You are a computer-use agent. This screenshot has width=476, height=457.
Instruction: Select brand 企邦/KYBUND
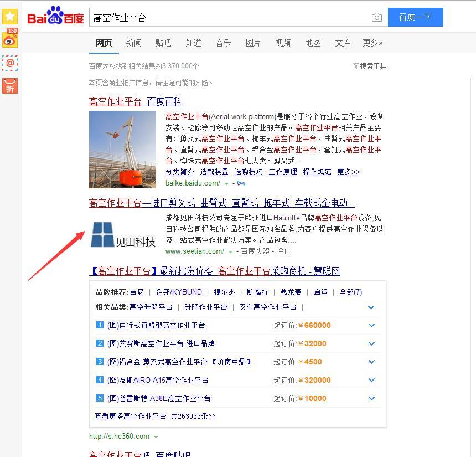coord(178,292)
